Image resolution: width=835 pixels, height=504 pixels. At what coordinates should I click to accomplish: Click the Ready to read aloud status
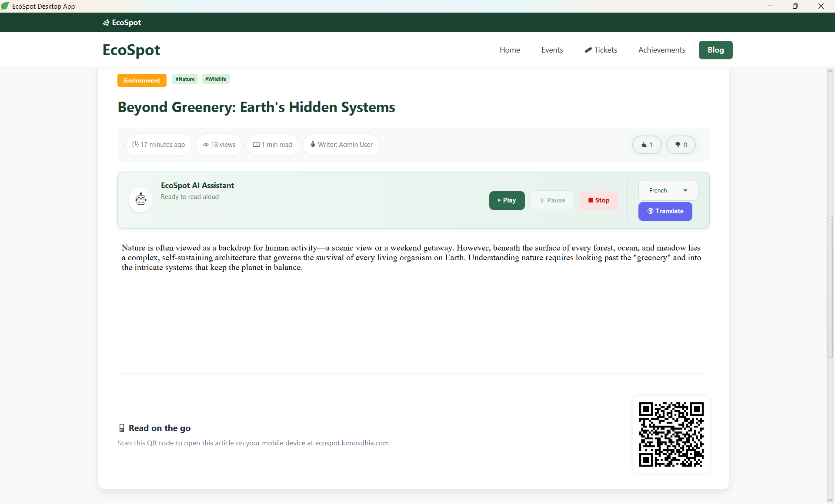point(190,197)
